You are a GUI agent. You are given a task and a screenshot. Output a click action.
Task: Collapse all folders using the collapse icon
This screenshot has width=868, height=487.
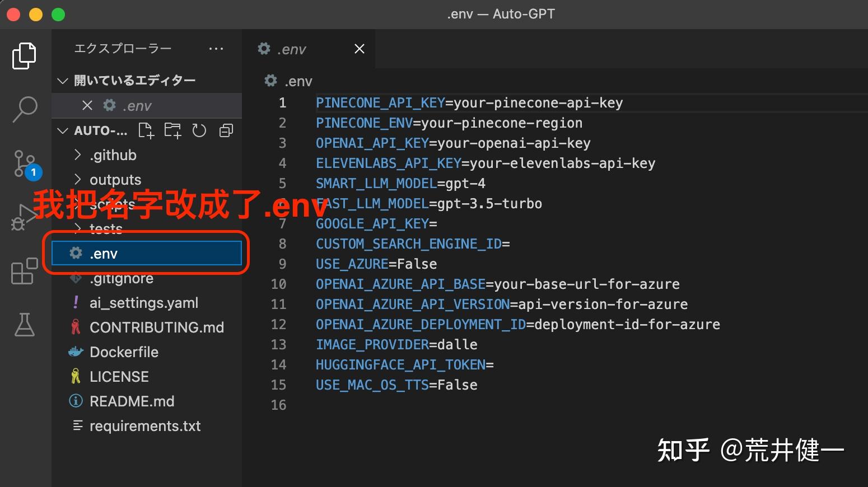coord(226,130)
